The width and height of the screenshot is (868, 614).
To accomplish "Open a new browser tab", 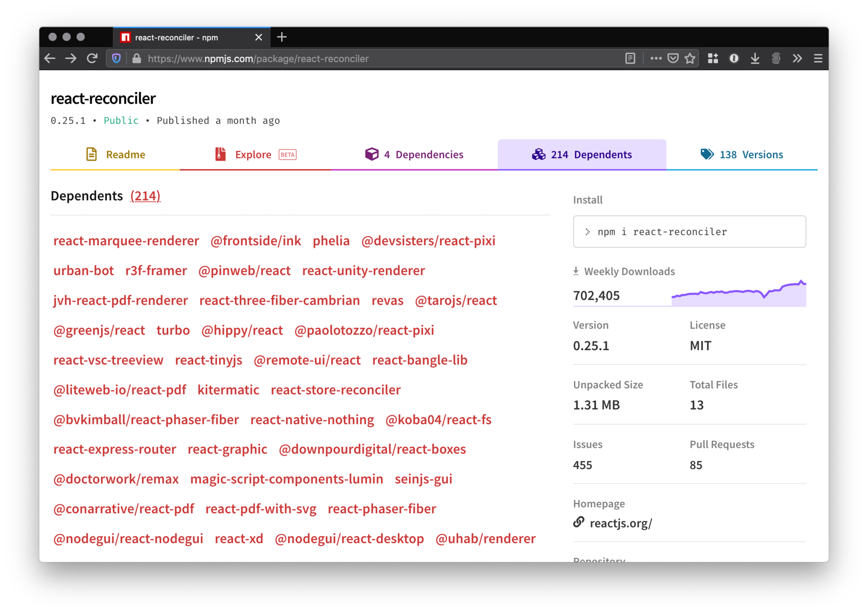I will [282, 37].
